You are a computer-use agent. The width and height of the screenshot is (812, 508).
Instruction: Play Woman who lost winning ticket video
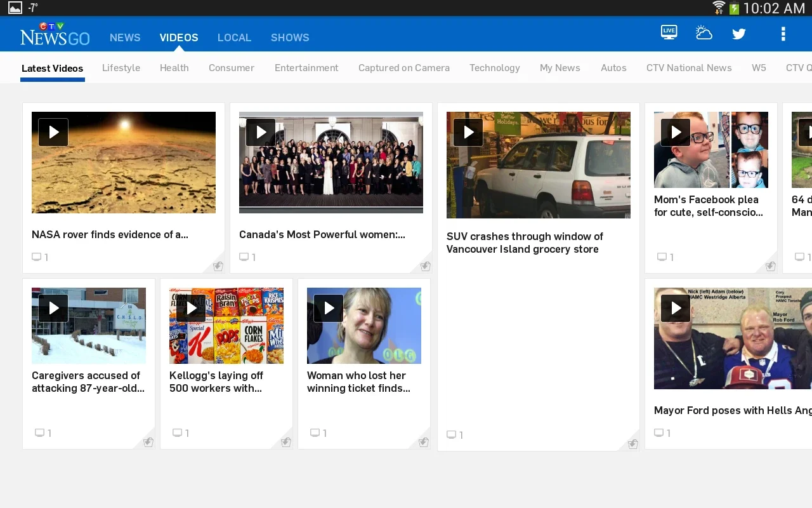329,308
